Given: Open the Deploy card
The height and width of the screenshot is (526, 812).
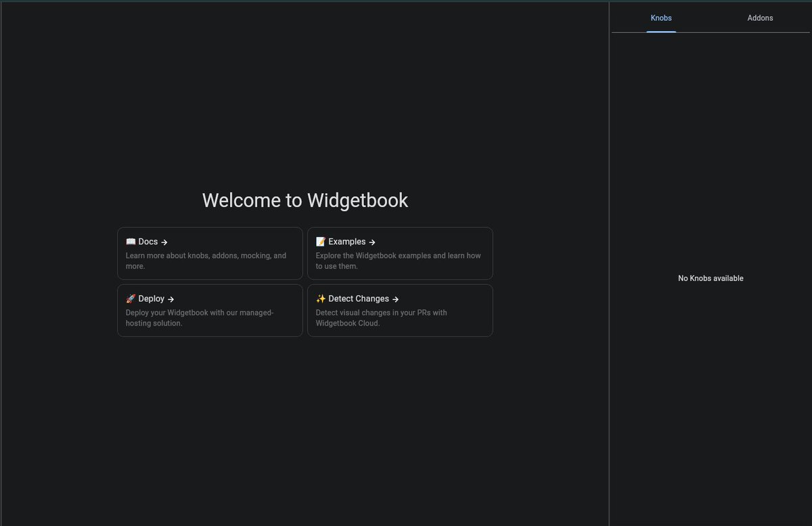Looking at the screenshot, I should (210, 310).
